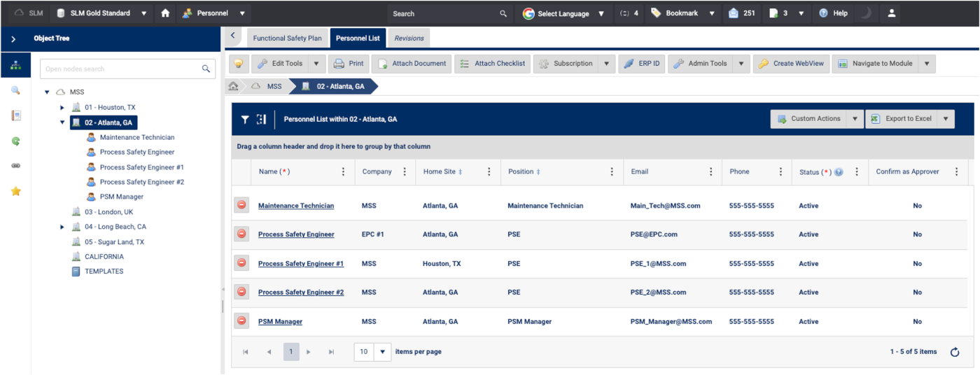Collapse the 02 - Atlanta, GA tree node
Image resolution: width=980 pixels, height=375 pixels.
click(62, 122)
